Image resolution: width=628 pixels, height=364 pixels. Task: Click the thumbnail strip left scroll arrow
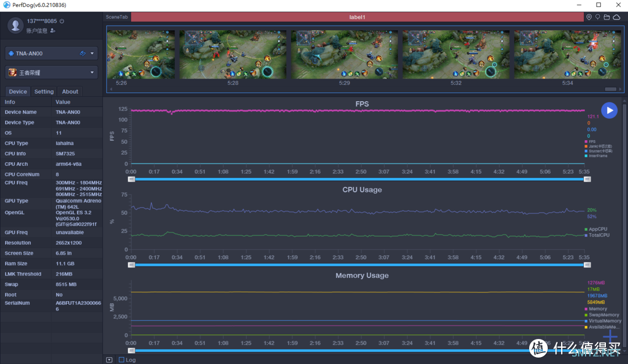pos(111,90)
